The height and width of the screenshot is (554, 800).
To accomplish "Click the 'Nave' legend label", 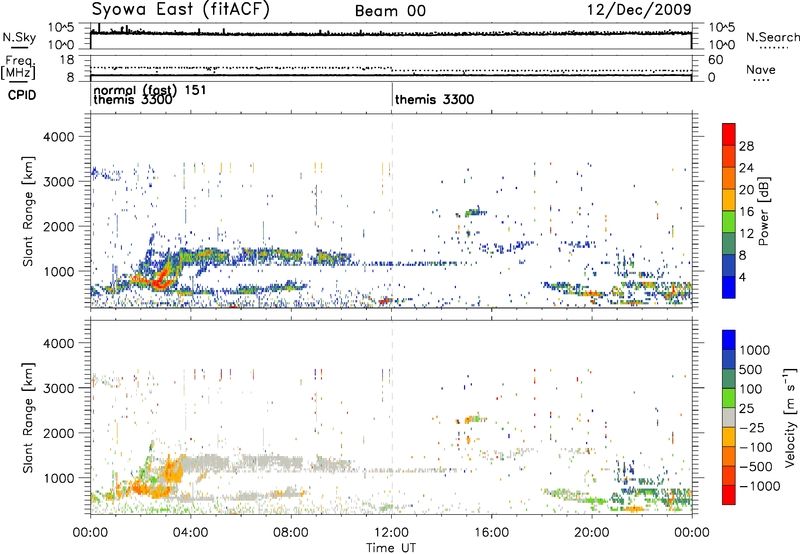I will click(761, 70).
